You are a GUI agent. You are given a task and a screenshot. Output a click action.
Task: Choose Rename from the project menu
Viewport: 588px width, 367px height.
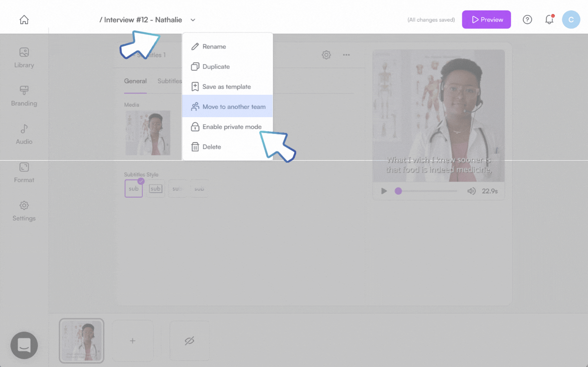pyautogui.click(x=227, y=47)
